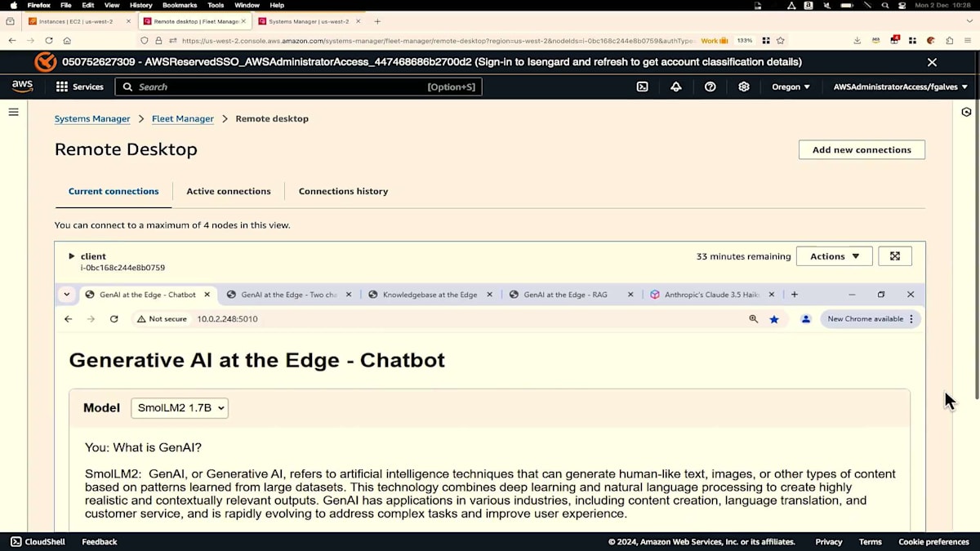Open Firefox downloads arrow

point(857,40)
